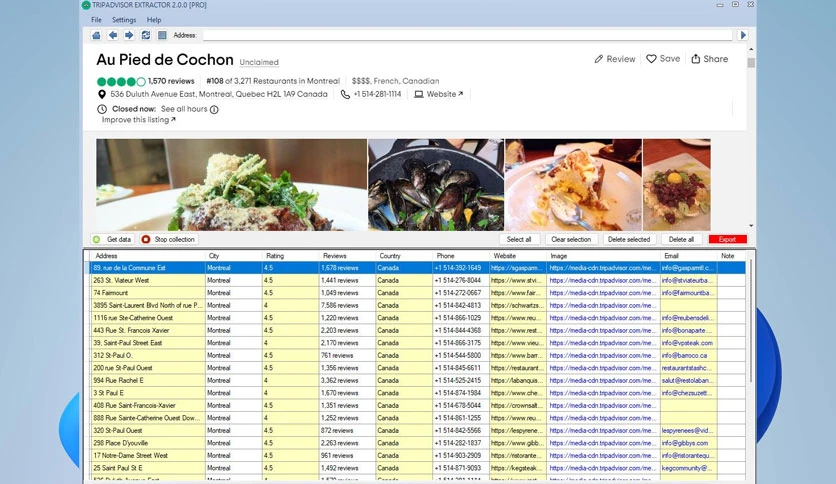Click the Delete all button

click(681, 239)
